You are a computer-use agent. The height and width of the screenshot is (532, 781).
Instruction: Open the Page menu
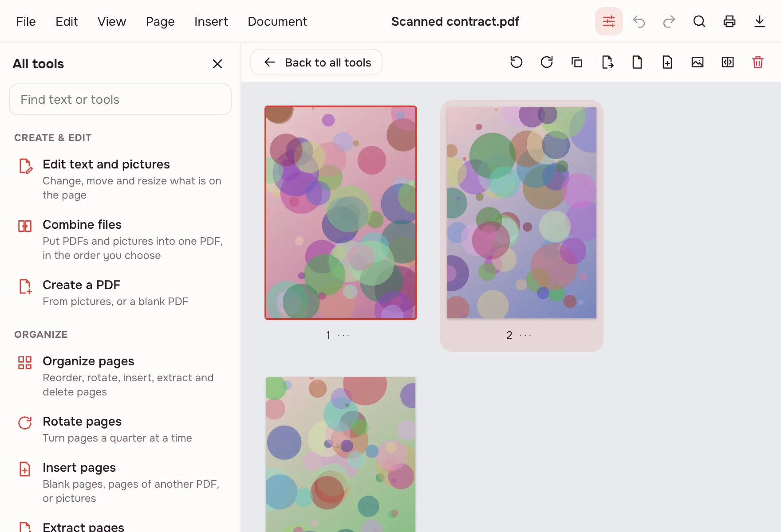[160, 21]
